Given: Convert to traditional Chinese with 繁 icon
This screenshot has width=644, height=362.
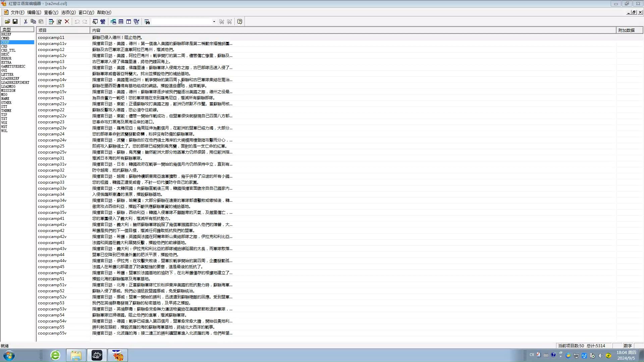Looking at the screenshot, I should [103, 21].
